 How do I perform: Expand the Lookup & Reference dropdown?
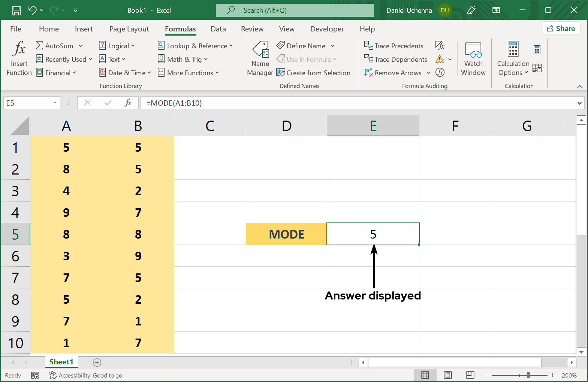coord(195,46)
